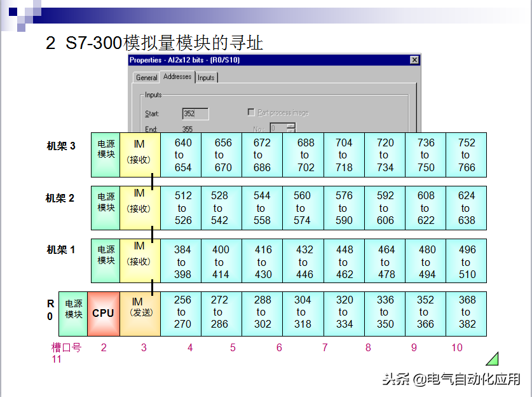Click the cell 624 to 638
The width and height of the screenshot is (532, 397).
467,208
